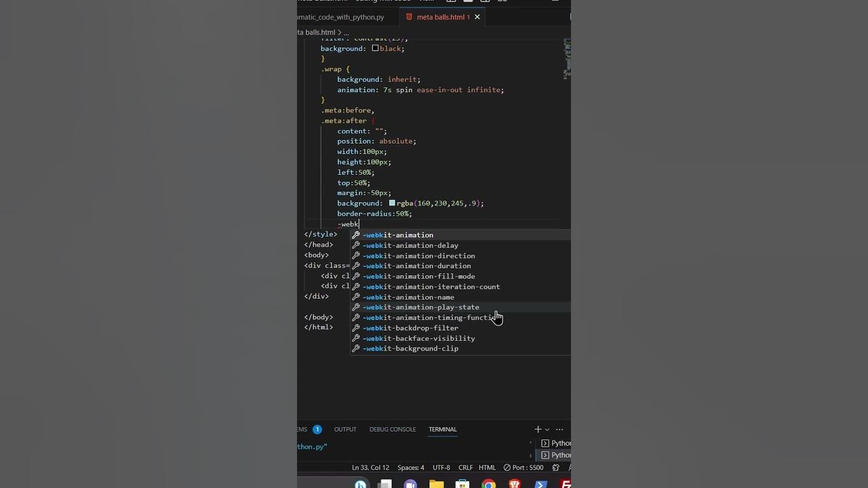The width and height of the screenshot is (868, 488).
Task: Click the status bar icon after Port : 5500
Action: pyautogui.click(x=556, y=468)
